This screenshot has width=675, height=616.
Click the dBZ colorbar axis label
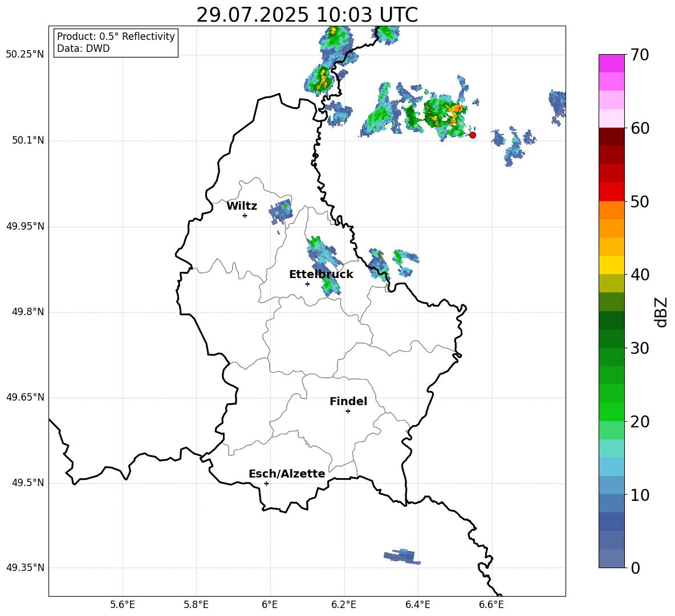661,312
